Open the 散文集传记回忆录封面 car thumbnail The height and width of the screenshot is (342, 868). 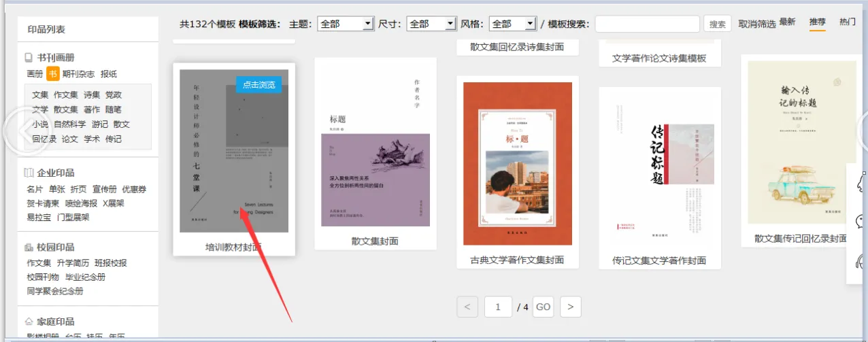pos(802,142)
